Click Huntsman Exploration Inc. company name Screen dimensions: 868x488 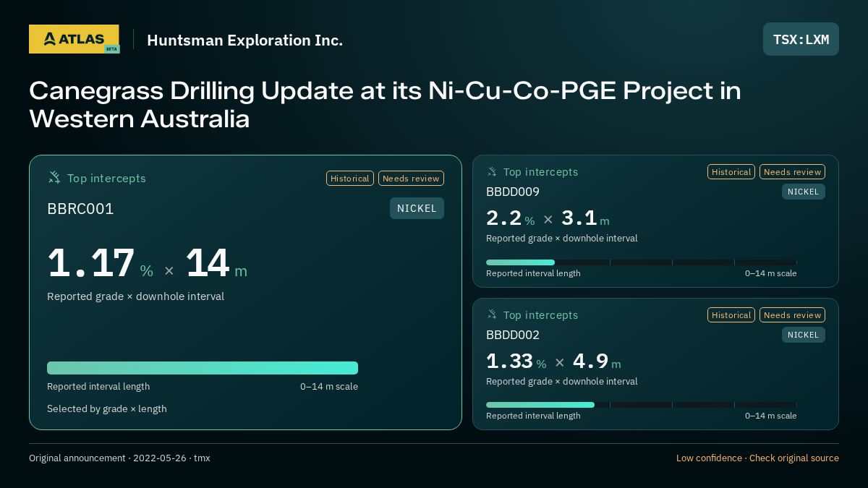pos(244,40)
